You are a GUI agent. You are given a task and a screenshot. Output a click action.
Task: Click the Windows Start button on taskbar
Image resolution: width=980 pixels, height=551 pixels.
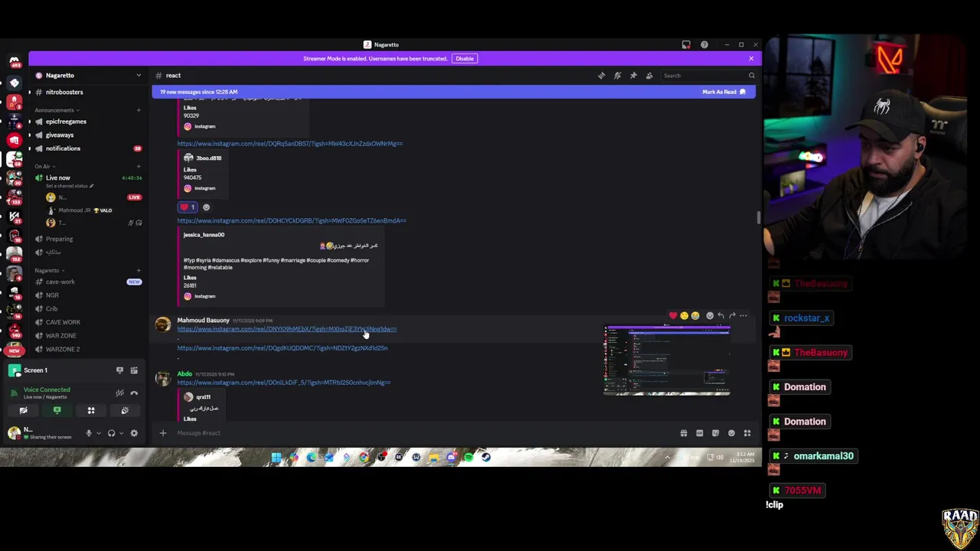click(276, 458)
